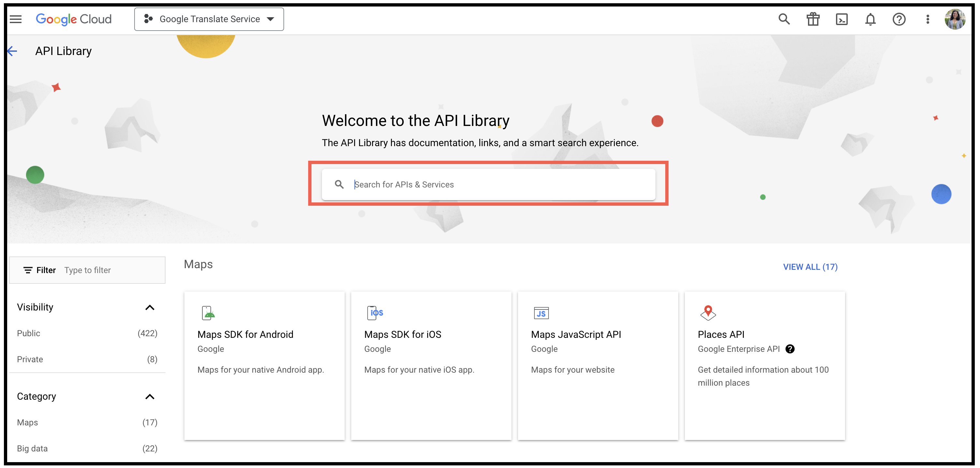Click the Maps section heading
980x468 pixels.
[x=198, y=264]
